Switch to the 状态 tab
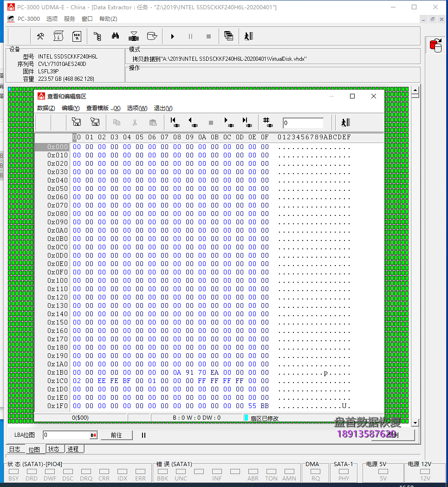448x487 pixels. (54, 449)
